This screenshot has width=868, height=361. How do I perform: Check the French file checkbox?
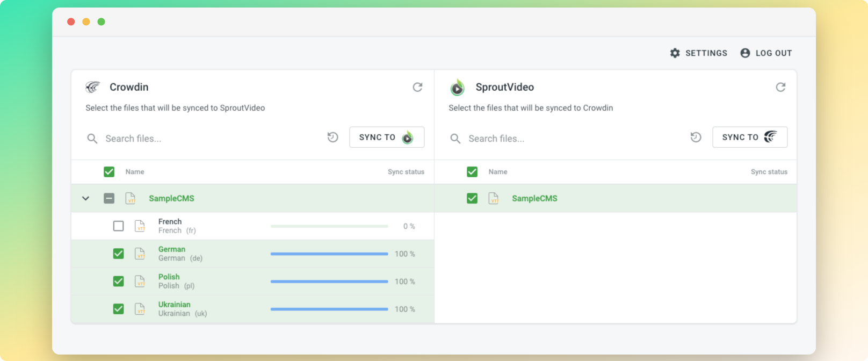click(119, 226)
